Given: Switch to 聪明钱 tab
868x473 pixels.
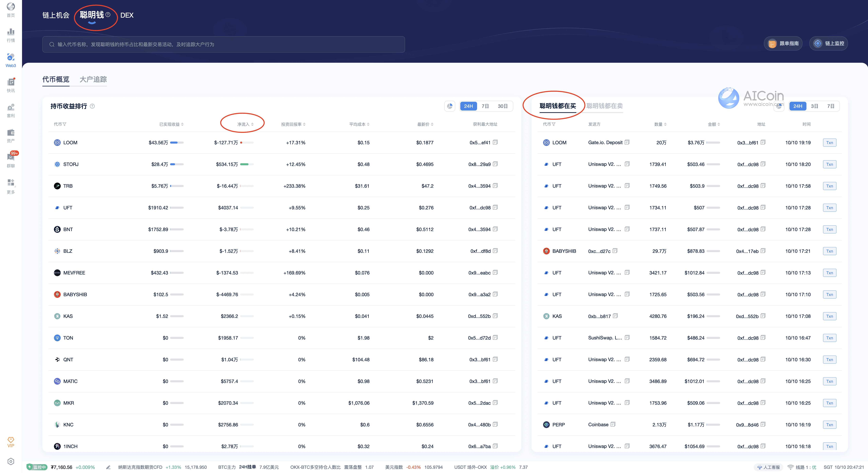Looking at the screenshot, I should coord(92,15).
